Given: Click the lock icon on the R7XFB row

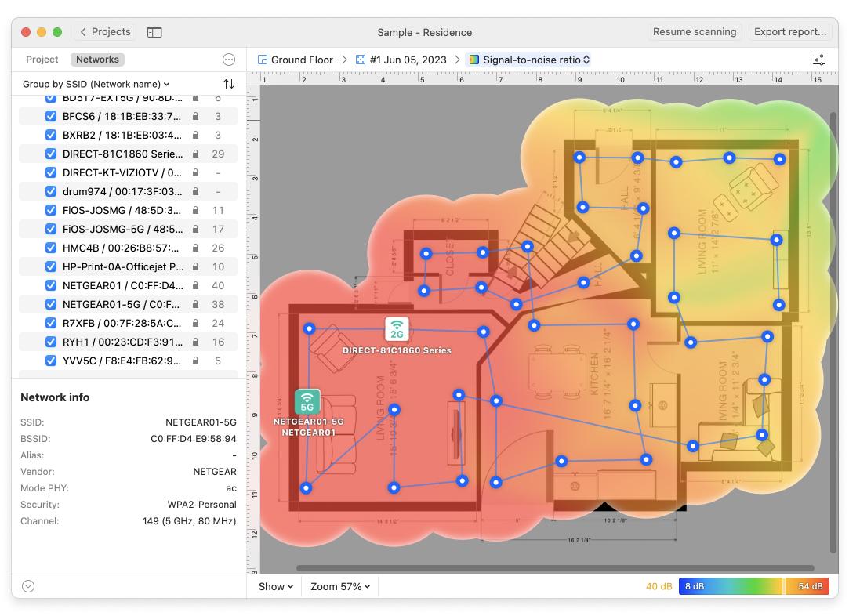Looking at the screenshot, I should point(195,323).
